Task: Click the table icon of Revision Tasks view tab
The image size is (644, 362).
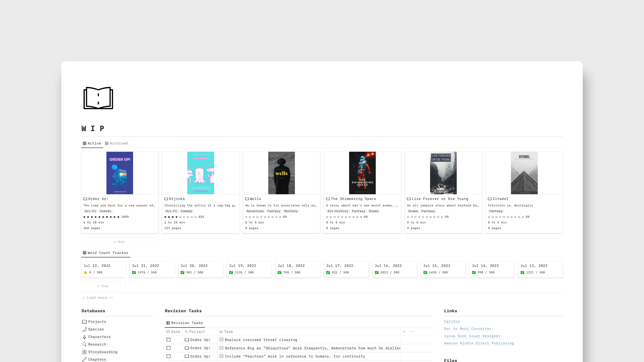Action: click(x=168, y=323)
